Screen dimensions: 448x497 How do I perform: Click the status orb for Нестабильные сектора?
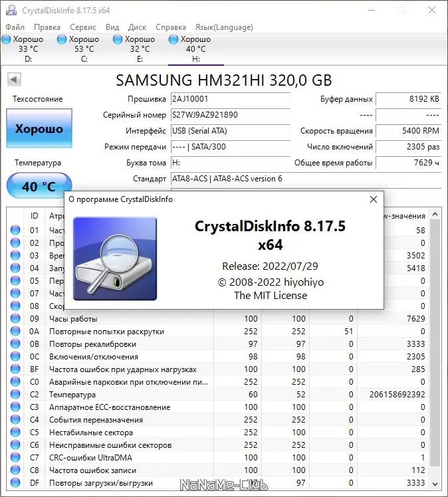[15, 432]
